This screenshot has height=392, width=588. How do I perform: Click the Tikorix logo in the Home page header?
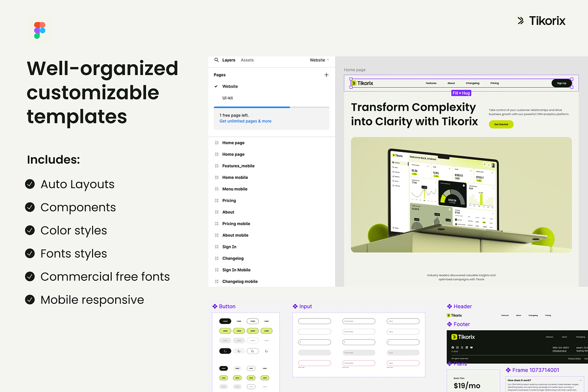pos(362,83)
